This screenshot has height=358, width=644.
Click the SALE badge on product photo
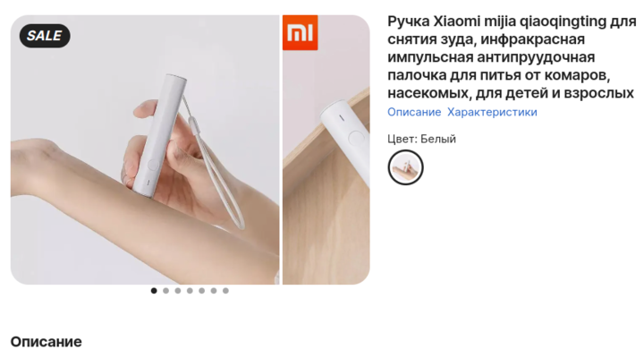point(45,36)
